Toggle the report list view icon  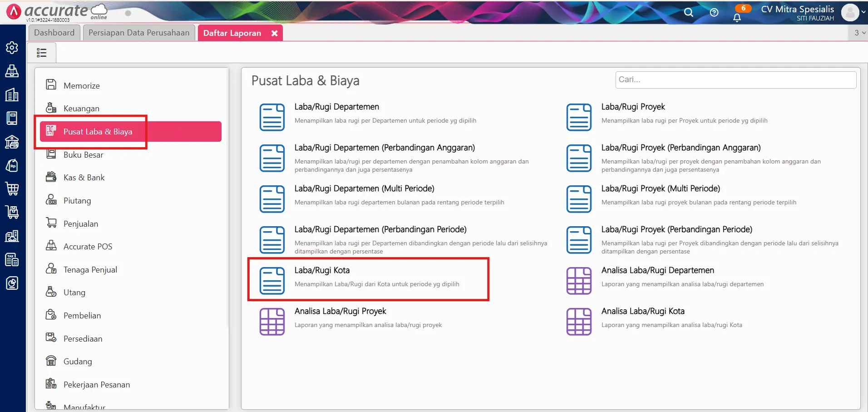pyautogui.click(x=42, y=53)
